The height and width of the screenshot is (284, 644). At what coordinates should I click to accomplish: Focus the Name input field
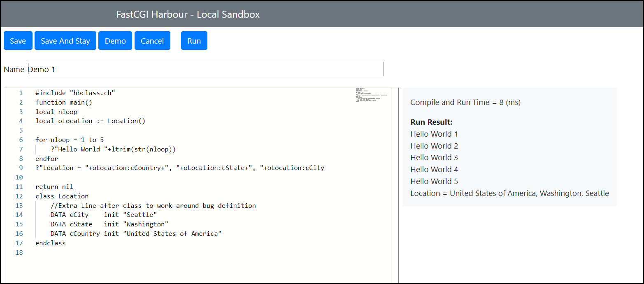coord(205,69)
